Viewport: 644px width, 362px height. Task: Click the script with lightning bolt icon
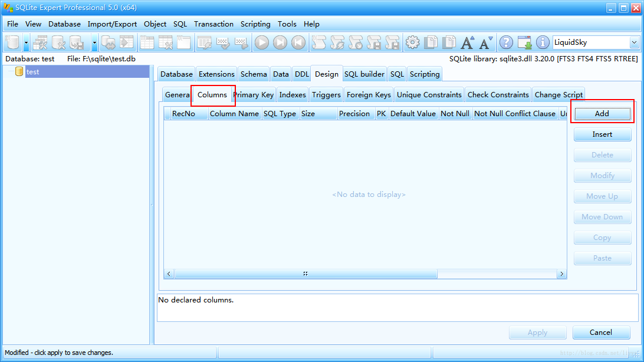tap(337, 42)
